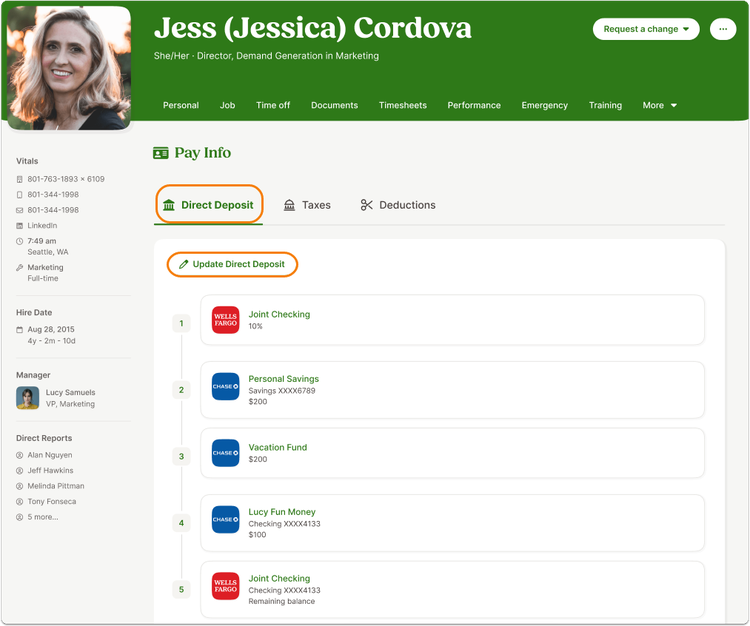The width and height of the screenshot is (750, 626).
Task: Click the person icon next to Tony Fonseca
Action: 20,502
